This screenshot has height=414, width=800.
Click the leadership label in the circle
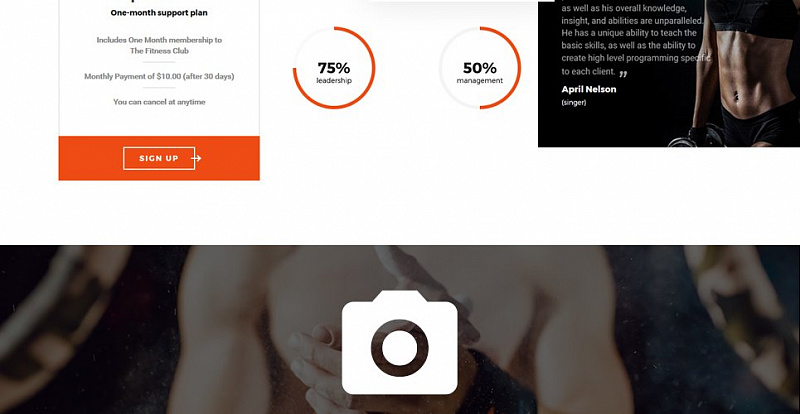[x=334, y=81]
